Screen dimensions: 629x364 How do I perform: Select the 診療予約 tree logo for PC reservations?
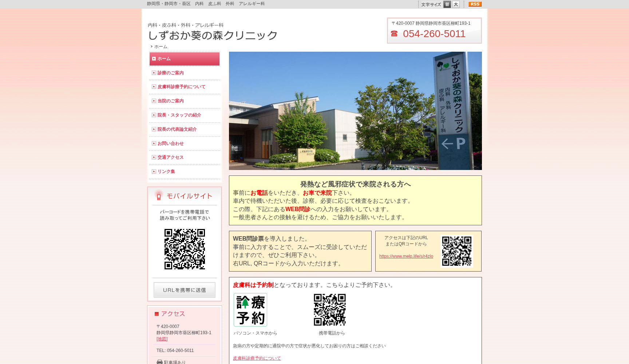[x=250, y=309]
